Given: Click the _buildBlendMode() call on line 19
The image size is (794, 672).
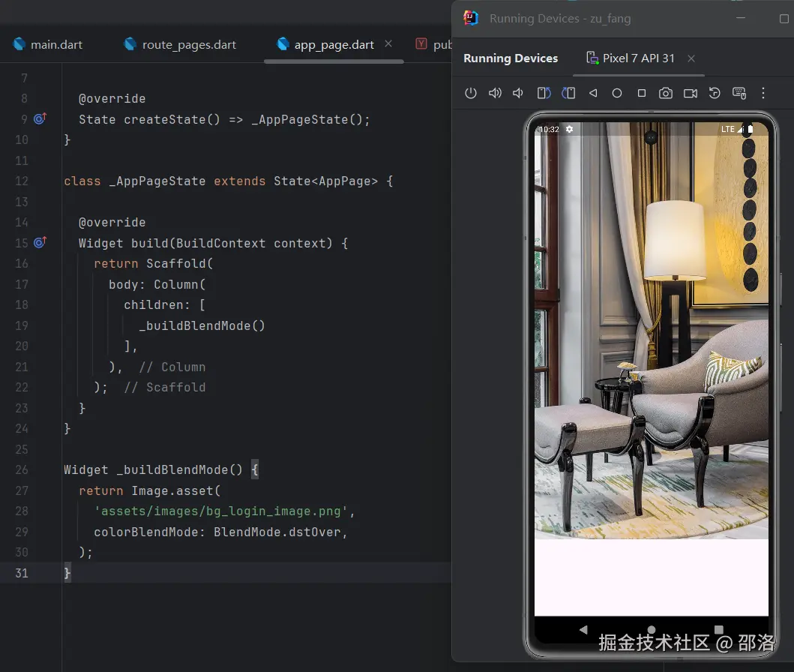Looking at the screenshot, I should pos(202,325).
